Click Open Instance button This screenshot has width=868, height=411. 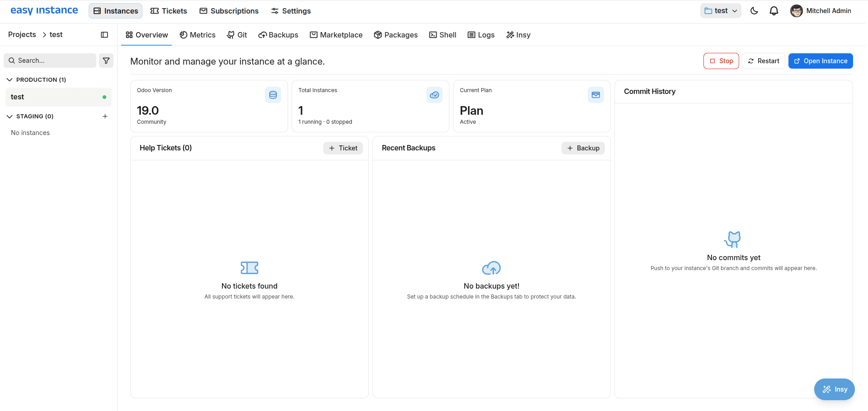pos(821,61)
